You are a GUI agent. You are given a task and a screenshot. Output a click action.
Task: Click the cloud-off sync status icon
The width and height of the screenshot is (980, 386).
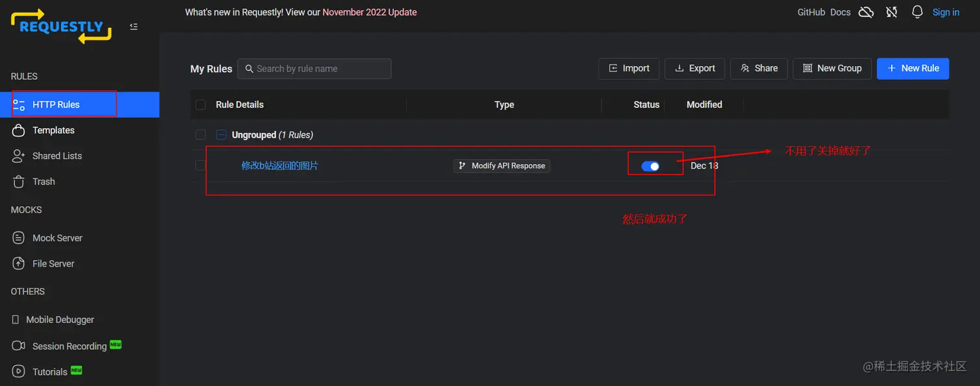[866, 12]
